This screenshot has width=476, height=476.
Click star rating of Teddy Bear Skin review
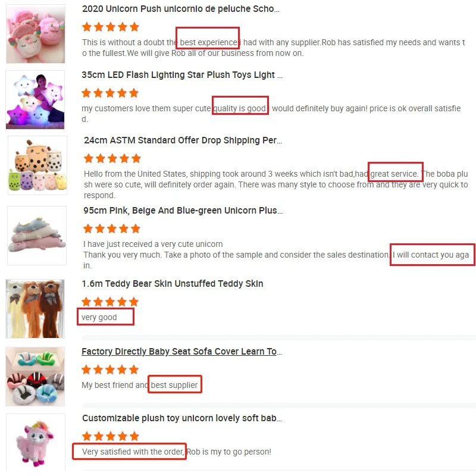(x=110, y=302)
